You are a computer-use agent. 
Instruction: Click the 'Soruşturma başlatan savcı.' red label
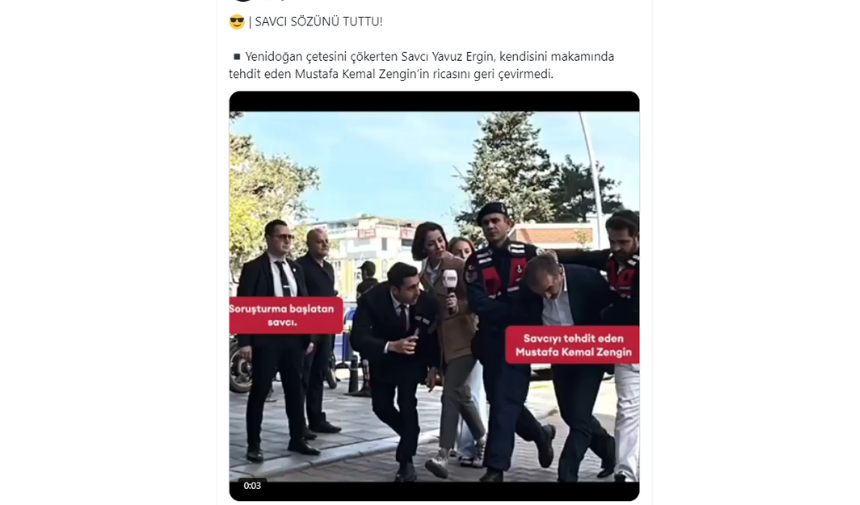[x=286, y=315]
